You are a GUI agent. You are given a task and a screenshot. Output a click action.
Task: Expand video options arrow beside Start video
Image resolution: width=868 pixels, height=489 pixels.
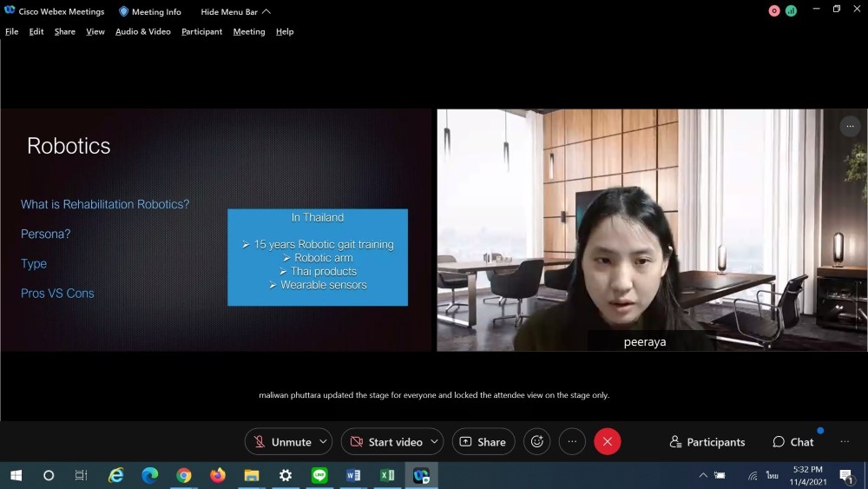435,442
